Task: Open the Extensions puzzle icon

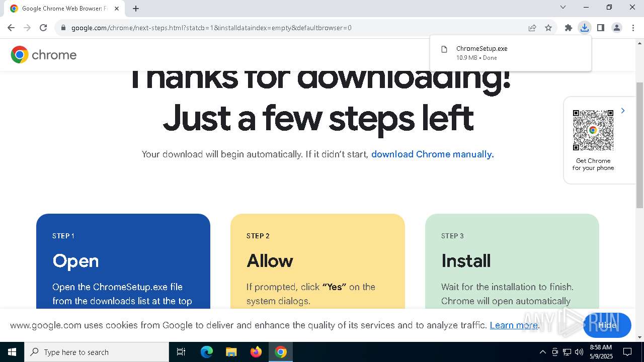Action: [569, 28]
